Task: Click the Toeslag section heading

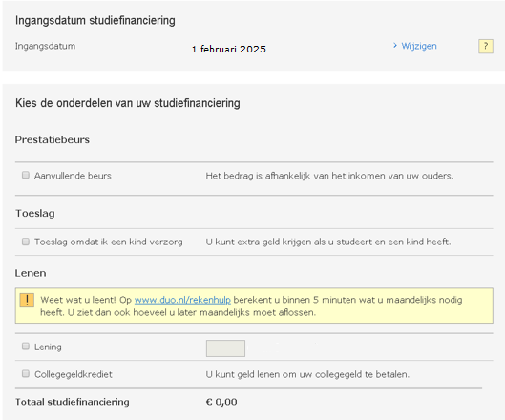Action: (35, 214)
